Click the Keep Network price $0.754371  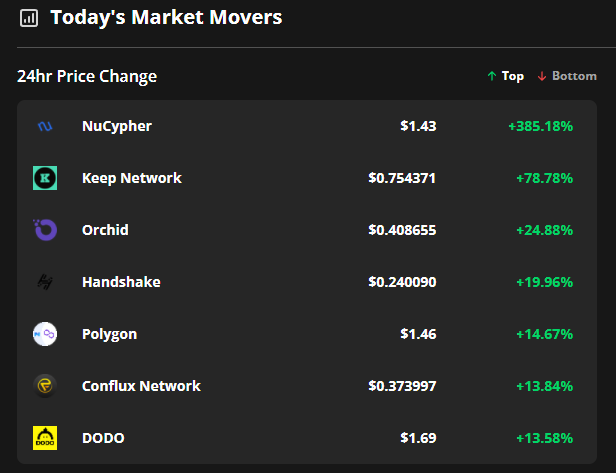402,178
